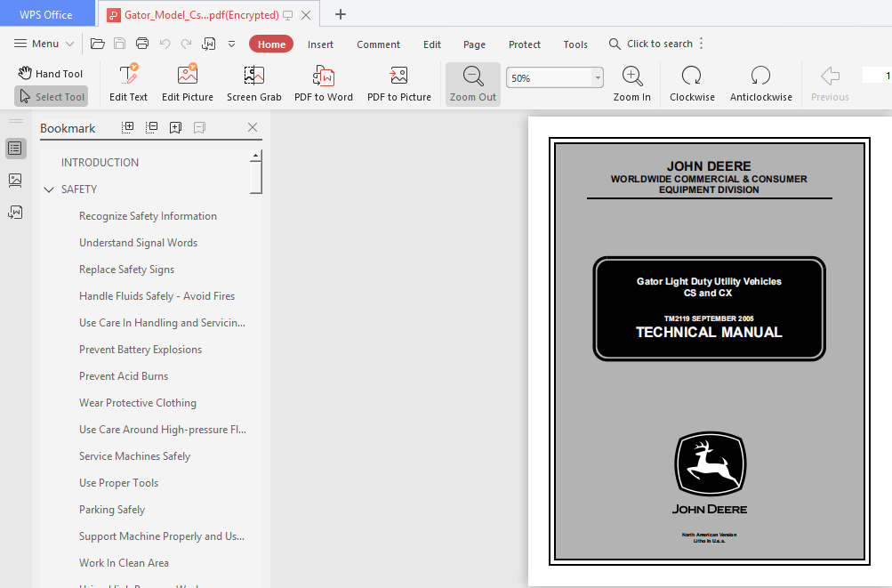Open the bookmark sidebar panel icon
Viewport: 892px width, 588px height.
point(15,149)
